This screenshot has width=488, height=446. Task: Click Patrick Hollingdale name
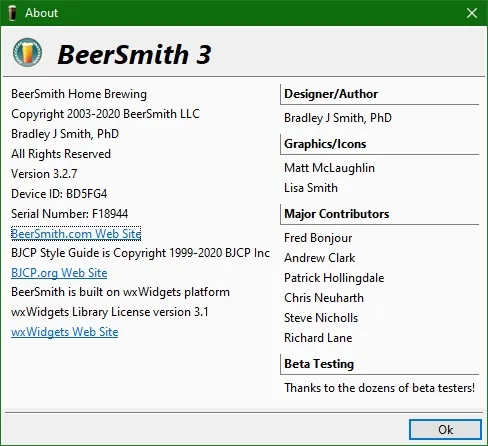334,278
